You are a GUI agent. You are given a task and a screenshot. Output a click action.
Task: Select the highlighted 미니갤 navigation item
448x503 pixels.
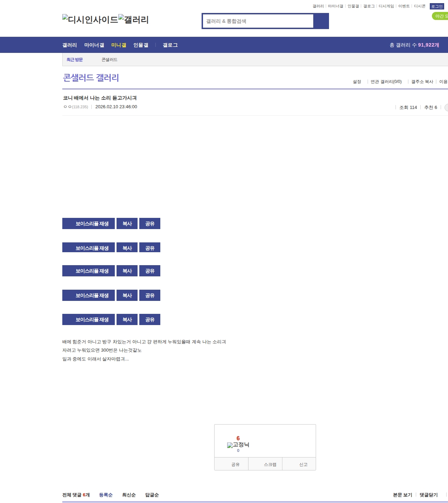pyautogui.click(x=119, y=45)
